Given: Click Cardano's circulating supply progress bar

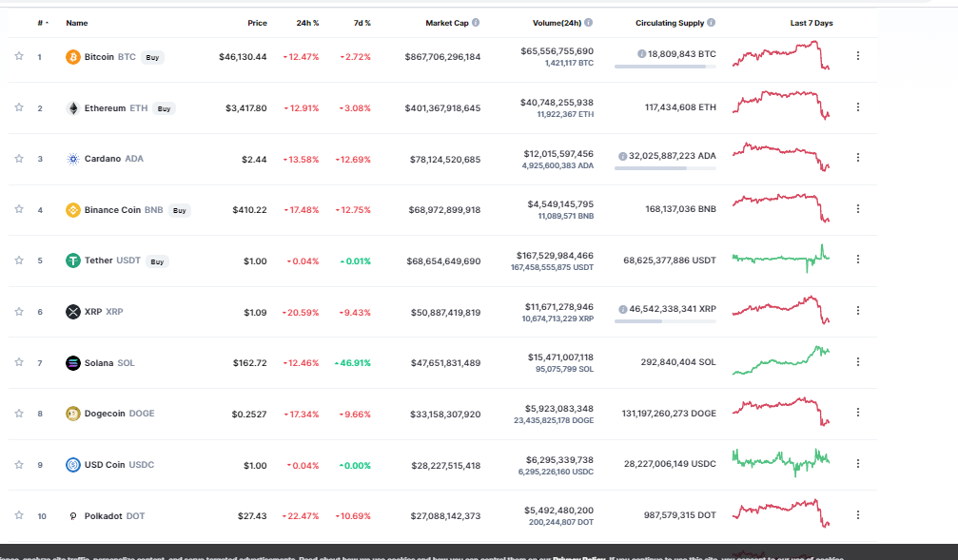Looking at the screenshot, I should [x=665, y=168].
